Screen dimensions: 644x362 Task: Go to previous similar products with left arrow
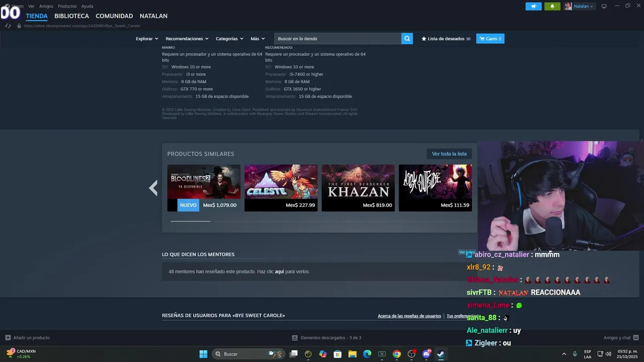click(153, 188)
